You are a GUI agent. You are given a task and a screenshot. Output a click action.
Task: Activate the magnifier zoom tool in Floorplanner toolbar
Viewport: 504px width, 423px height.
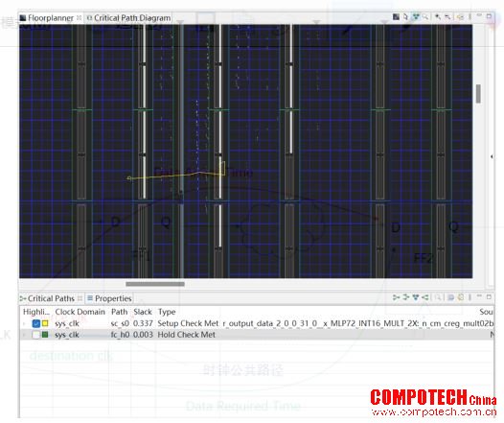tap(425, 16)
